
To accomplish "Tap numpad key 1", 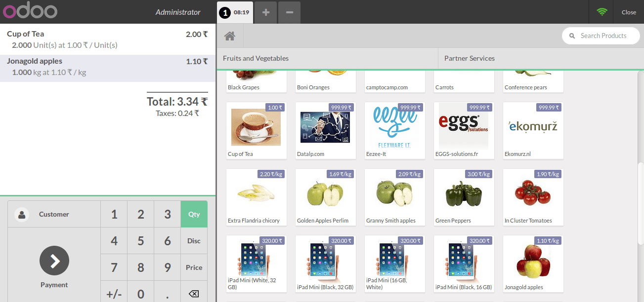I will (x=114, y=214).
